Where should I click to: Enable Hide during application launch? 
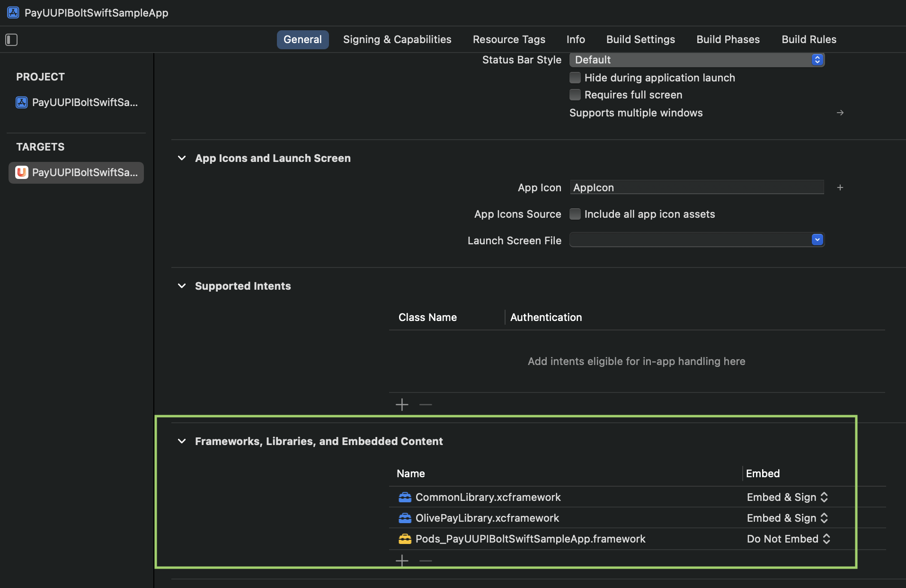pyautogui.click(x=575, y=78)
